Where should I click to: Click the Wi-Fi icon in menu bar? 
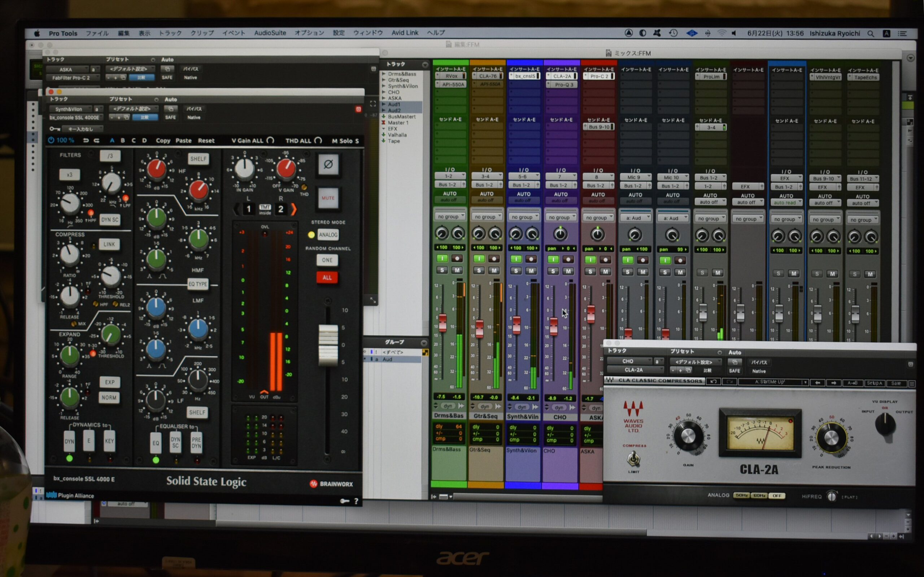click(x=722, y=33)
